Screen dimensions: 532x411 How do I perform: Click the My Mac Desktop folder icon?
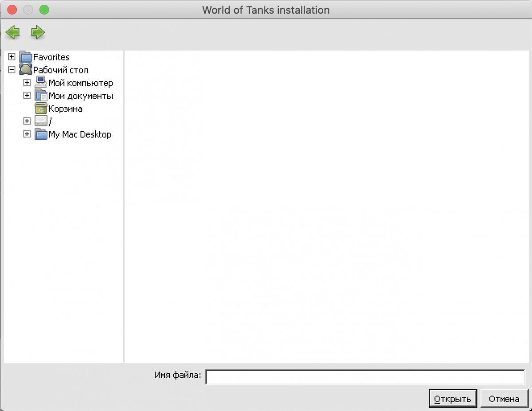[41, 134]
